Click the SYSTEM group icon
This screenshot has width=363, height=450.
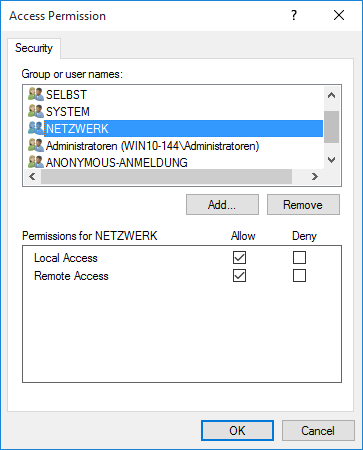(x=36, y=111)
